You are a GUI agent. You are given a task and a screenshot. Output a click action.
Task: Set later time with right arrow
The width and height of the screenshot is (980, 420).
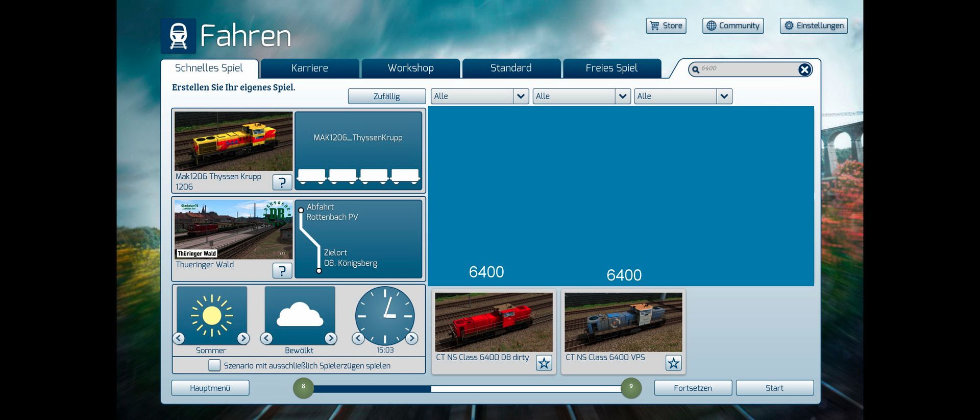pyautogui.click(x=411, y=338)
